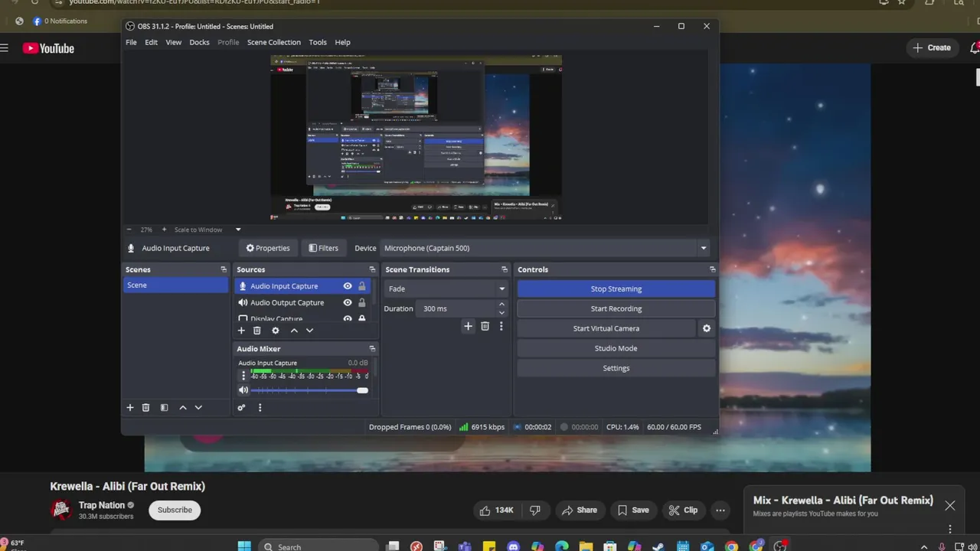Open source Filters button
The height and width of the screenshot is (551, 980).
click(323, 248)
